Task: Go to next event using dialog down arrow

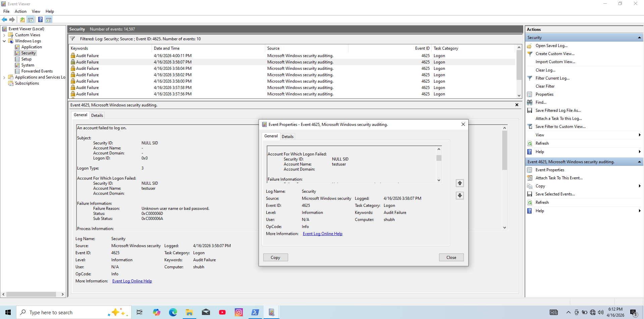Action: (460, 195)
